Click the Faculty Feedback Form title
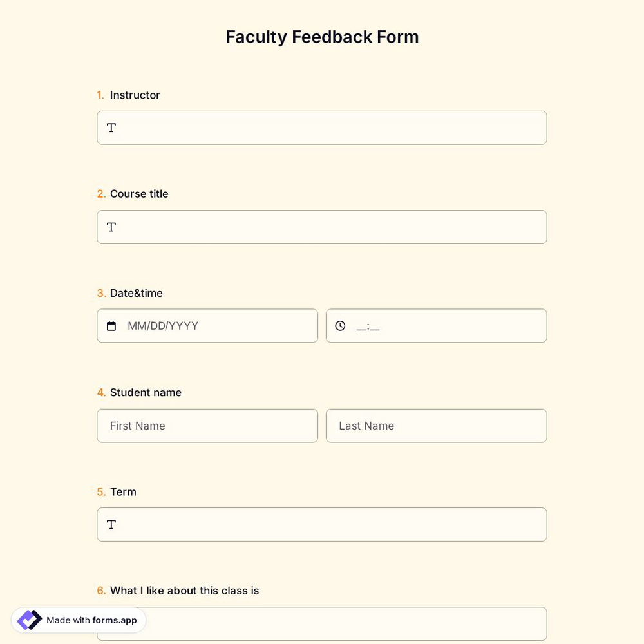 tap(322, 37)
